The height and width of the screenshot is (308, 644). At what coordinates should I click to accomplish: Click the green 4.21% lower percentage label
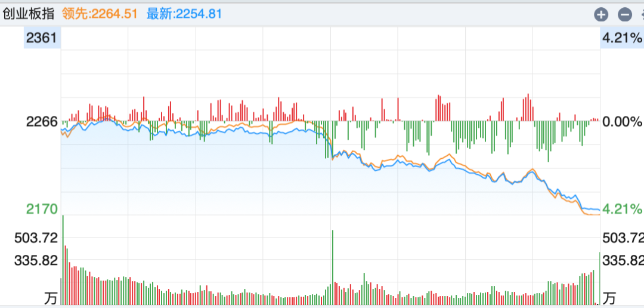pyautogui.click(x=622, y=209)
